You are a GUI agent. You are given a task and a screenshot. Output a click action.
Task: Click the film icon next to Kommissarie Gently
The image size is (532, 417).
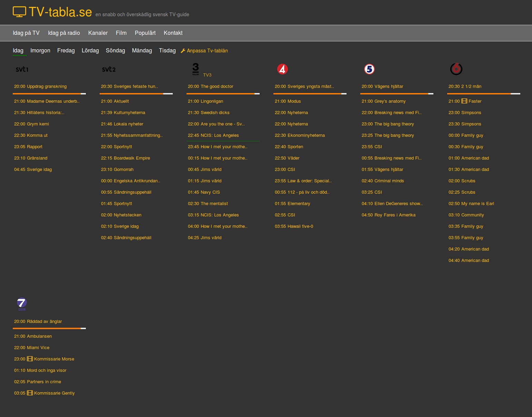[30, 393]
